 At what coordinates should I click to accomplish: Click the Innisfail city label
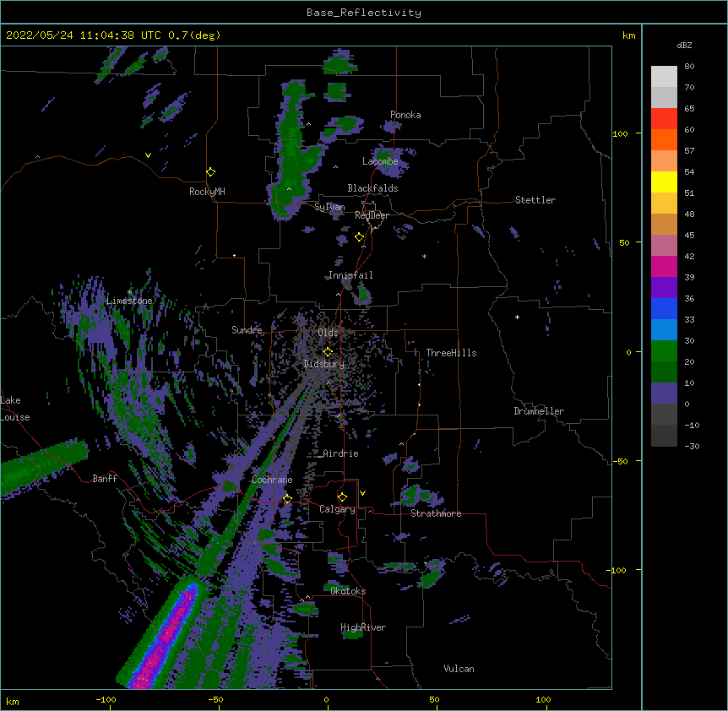(x=350, y=275)
